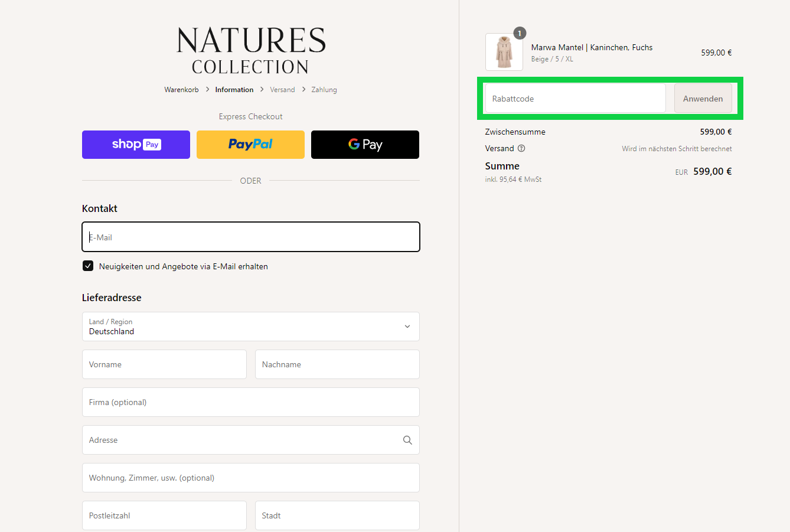Screen dimensions: 790x532
Task: Apply the discount code with Anwenden
Action: [703, 99]
